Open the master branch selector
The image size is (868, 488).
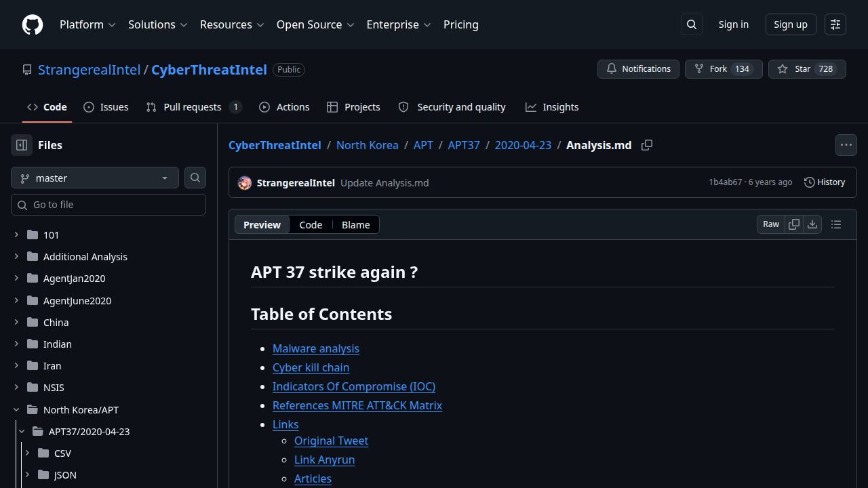95,178
